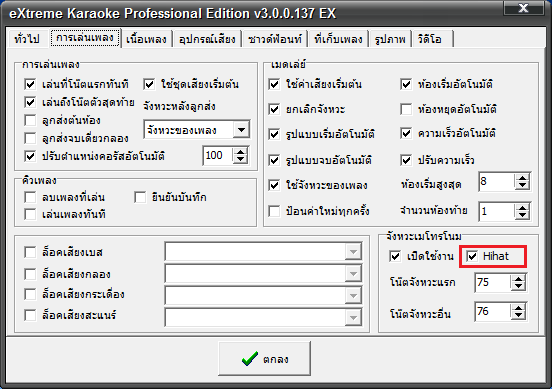The height and width of the screenshot is (389, 552).
Task: Increase จำนวนห้องท้าย value
Action: coord(522,208)
